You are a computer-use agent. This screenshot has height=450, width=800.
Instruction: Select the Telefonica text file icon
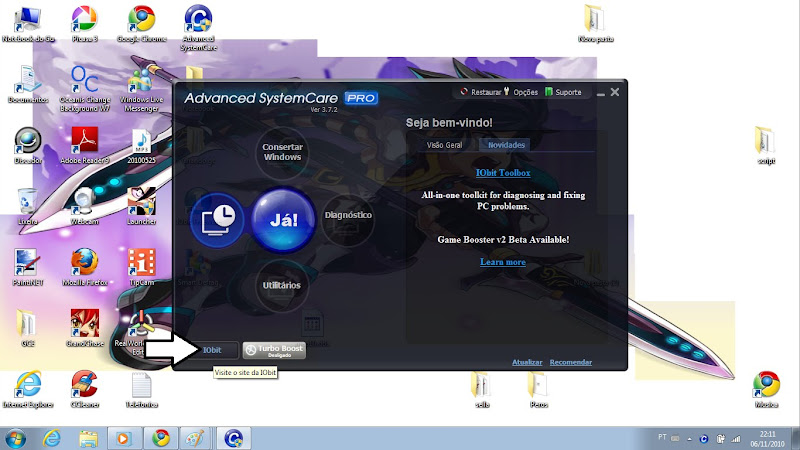141,389
